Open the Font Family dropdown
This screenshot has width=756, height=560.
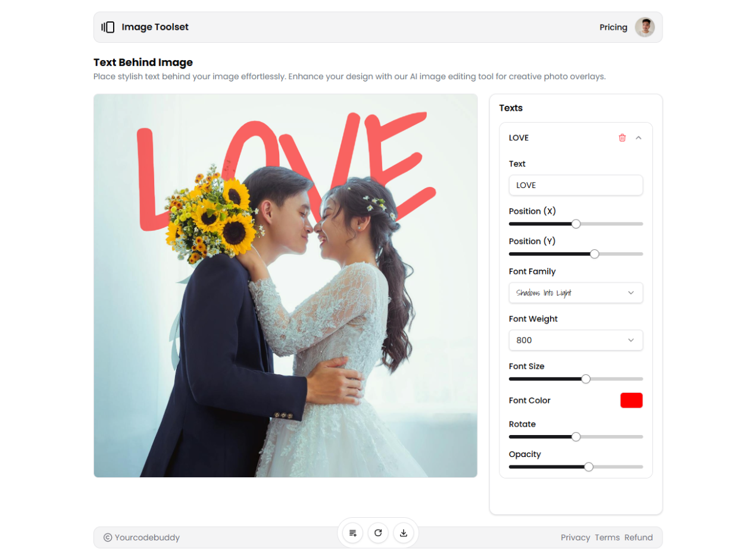pos(576,293)
